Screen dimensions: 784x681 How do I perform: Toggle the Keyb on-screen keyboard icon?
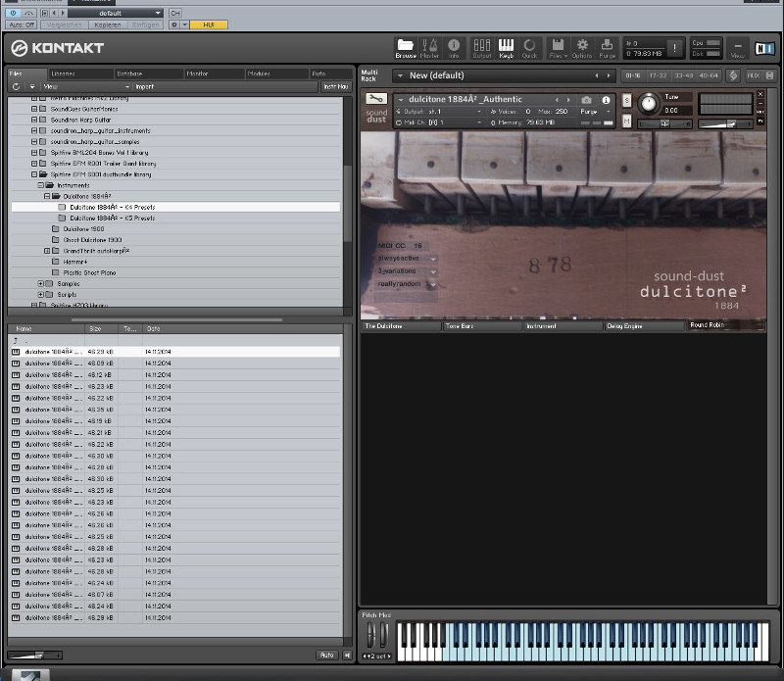506,48
